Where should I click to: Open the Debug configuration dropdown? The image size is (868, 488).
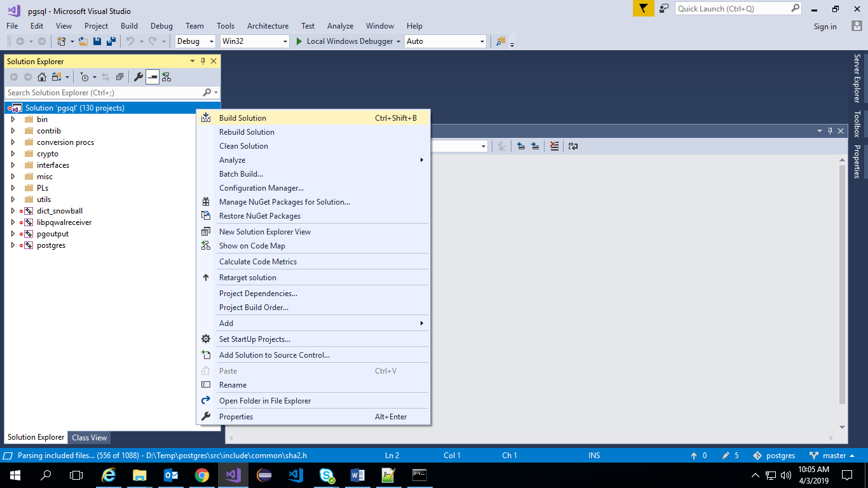(x=196, y=41)
